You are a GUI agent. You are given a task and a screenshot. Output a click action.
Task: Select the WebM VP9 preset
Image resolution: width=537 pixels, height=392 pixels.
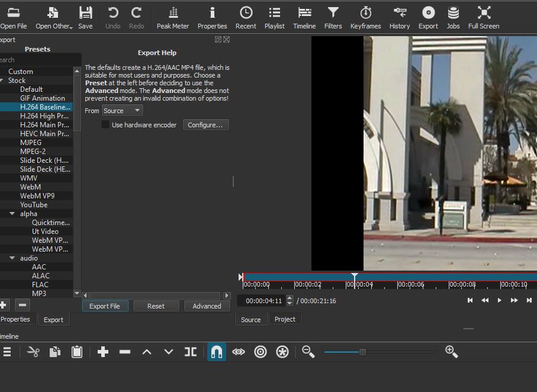pos(37,195)
